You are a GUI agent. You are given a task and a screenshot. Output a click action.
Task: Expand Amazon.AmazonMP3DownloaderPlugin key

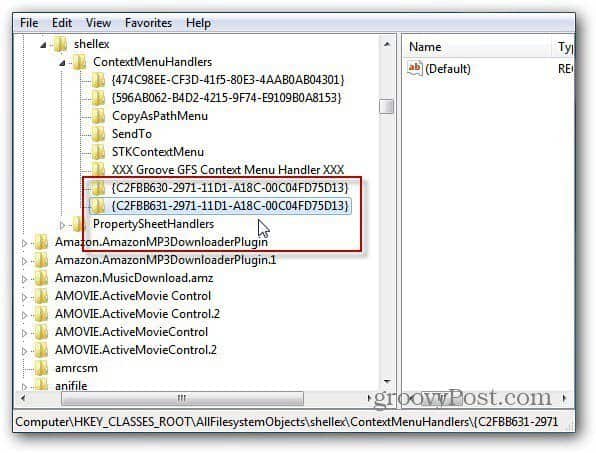[x=24, y=243]
